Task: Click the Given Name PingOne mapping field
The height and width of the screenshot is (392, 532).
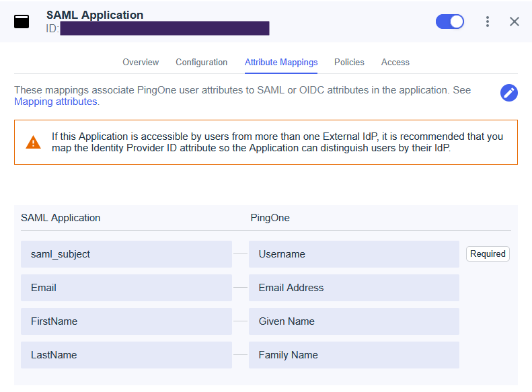Action: tap(354, 321)
